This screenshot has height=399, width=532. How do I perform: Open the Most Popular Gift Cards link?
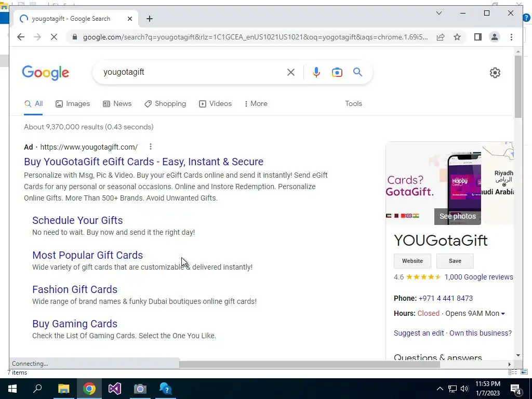87,255
